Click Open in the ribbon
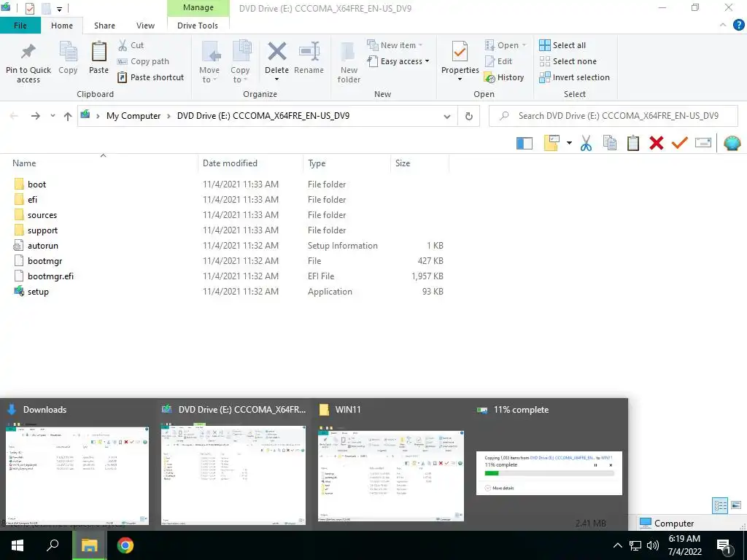 [506, 45]
